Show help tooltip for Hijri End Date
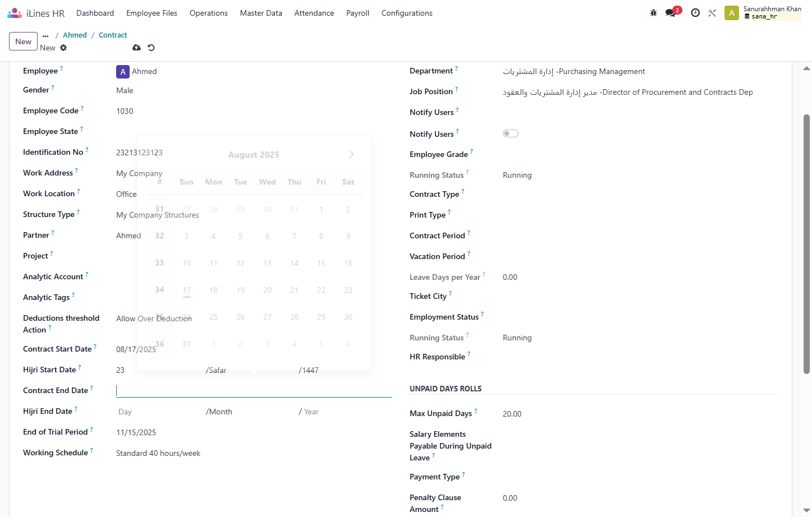The height and width of the screenshot is (517, 812). pos(76,408)
